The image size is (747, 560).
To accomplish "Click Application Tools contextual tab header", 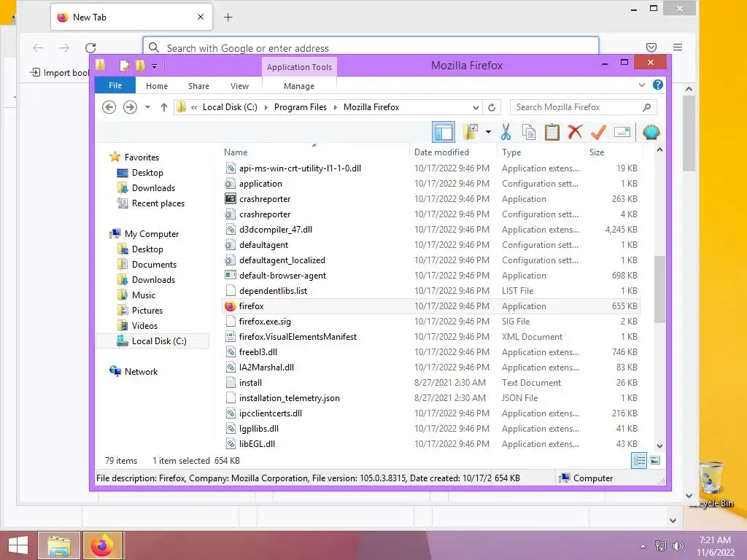I will coord(299,66).
